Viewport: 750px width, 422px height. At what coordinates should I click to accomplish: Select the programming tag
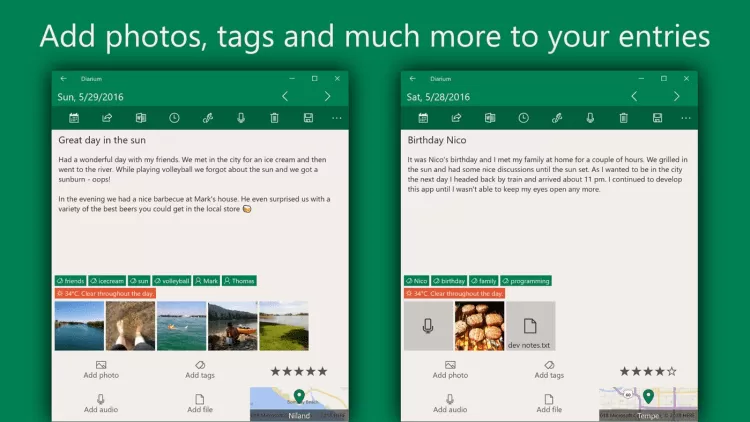pos(526,281)
